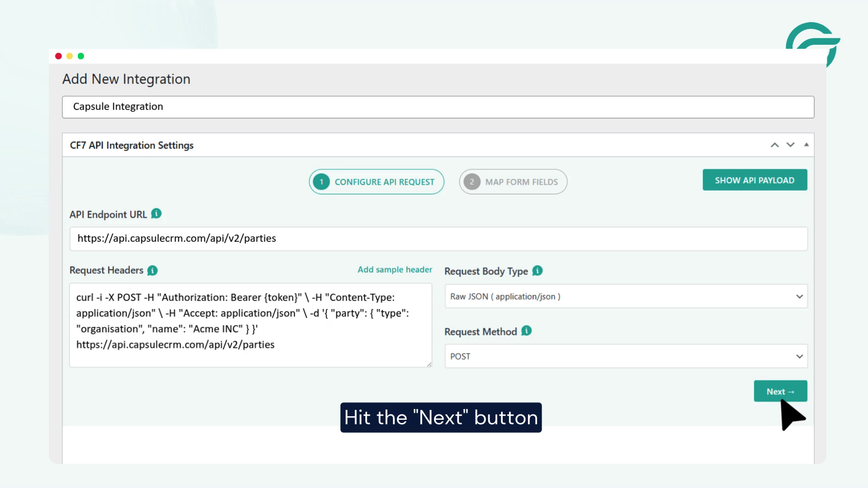Open the Request Body Type dropdown

point(626,296)
